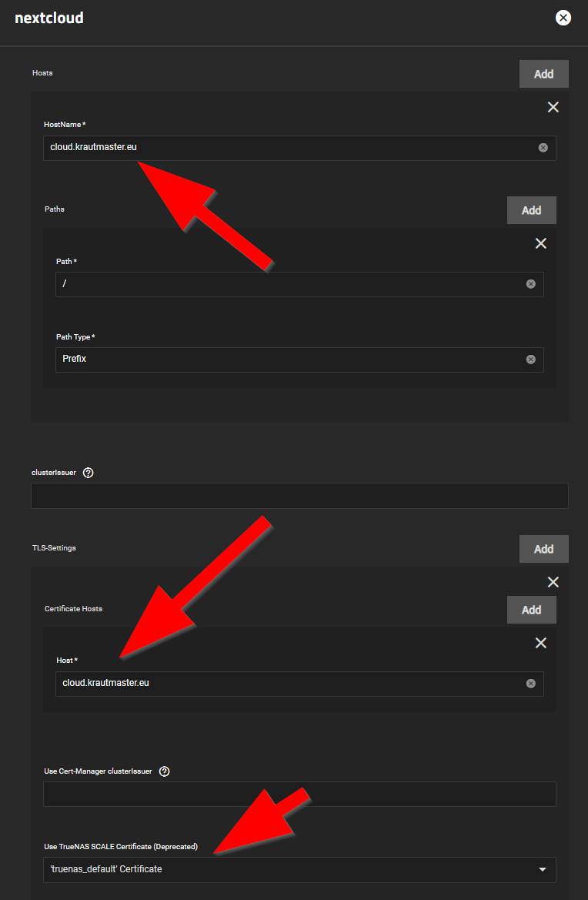
Task: Show help for clusterIssuer
Action: [88, 473]
